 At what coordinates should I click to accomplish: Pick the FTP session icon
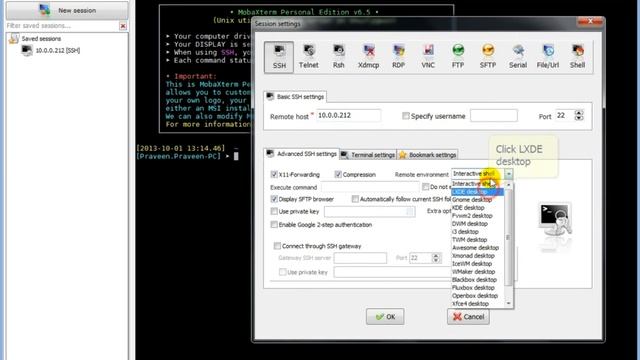[458, 57]
